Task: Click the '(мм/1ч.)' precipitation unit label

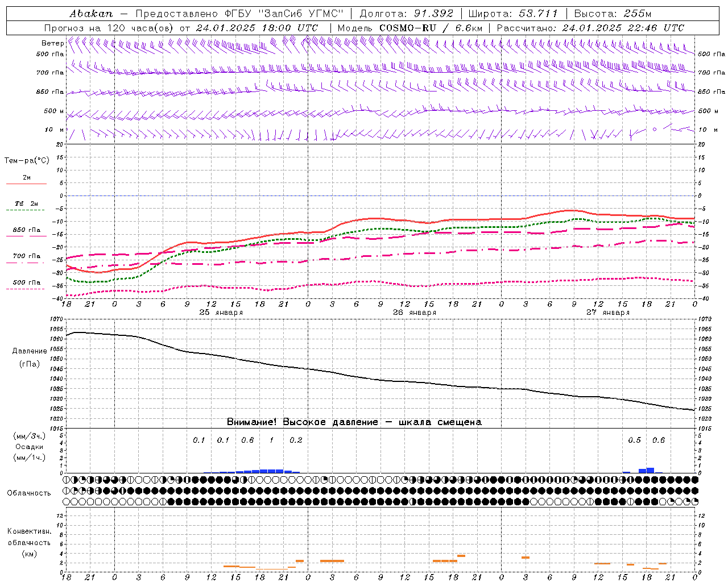Action: [29, 458]
